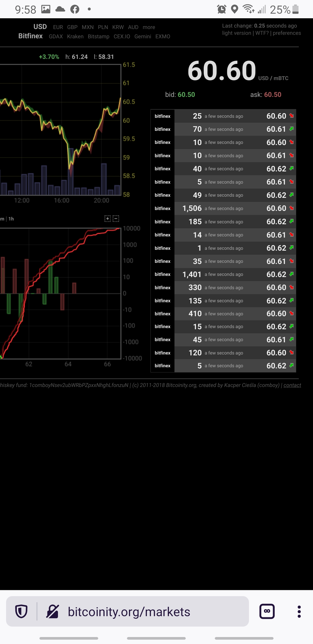Screen dimensions: 313x644
Task: Click the order book depth chart
Action: (x=60, y=294)
